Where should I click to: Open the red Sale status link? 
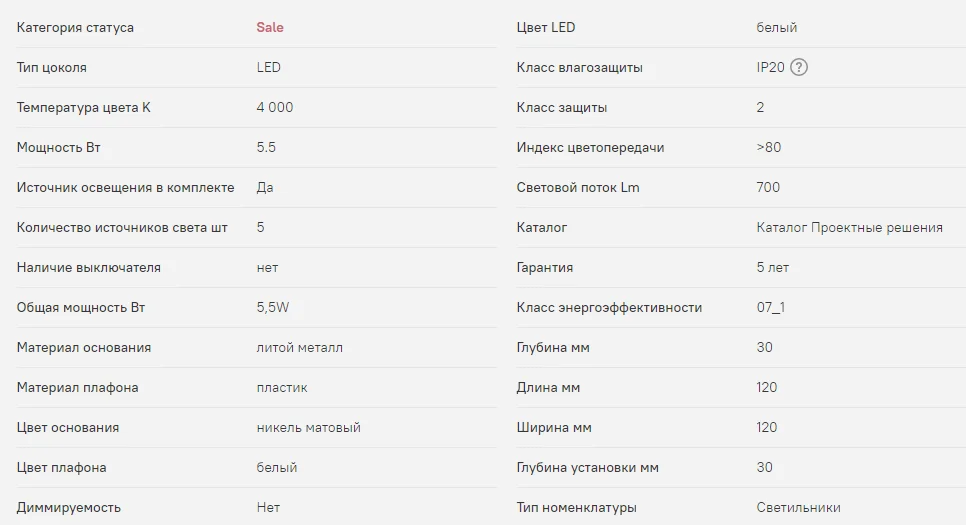click(x=270, y=27)
